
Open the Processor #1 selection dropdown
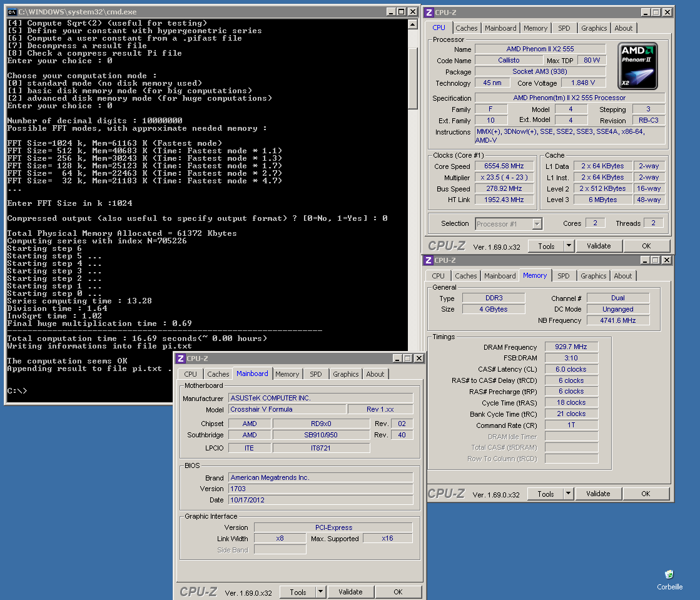pos(537,223)
